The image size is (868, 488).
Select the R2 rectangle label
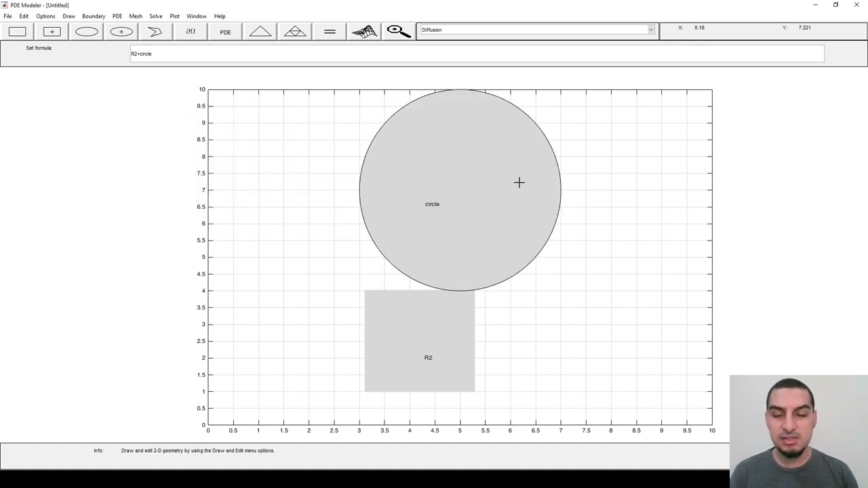click(428, 358)
